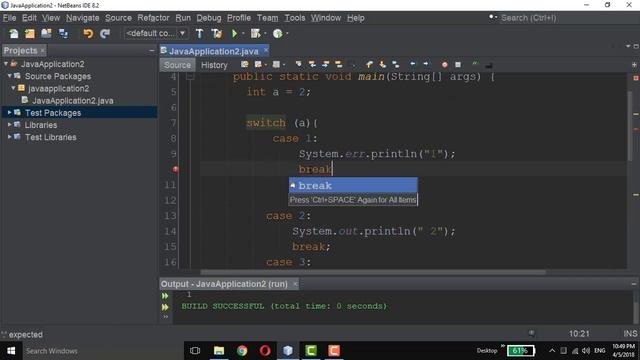Select the Test Packages tree row
640x360 pixels.
pos(80,113)
